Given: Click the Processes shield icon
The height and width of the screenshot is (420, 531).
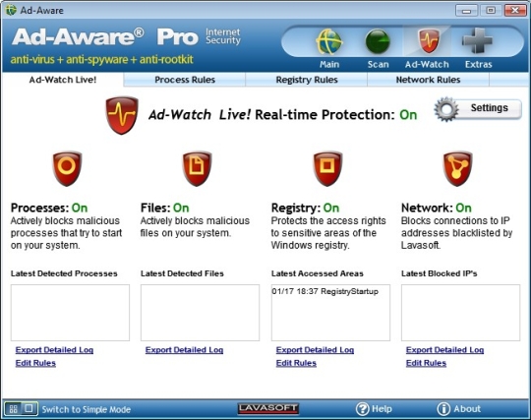Looking at the screenshot, I should [67, 168].
